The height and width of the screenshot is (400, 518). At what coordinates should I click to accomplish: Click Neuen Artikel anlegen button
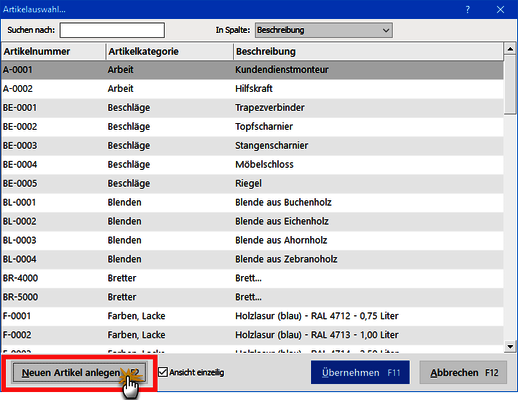point(79,372)
